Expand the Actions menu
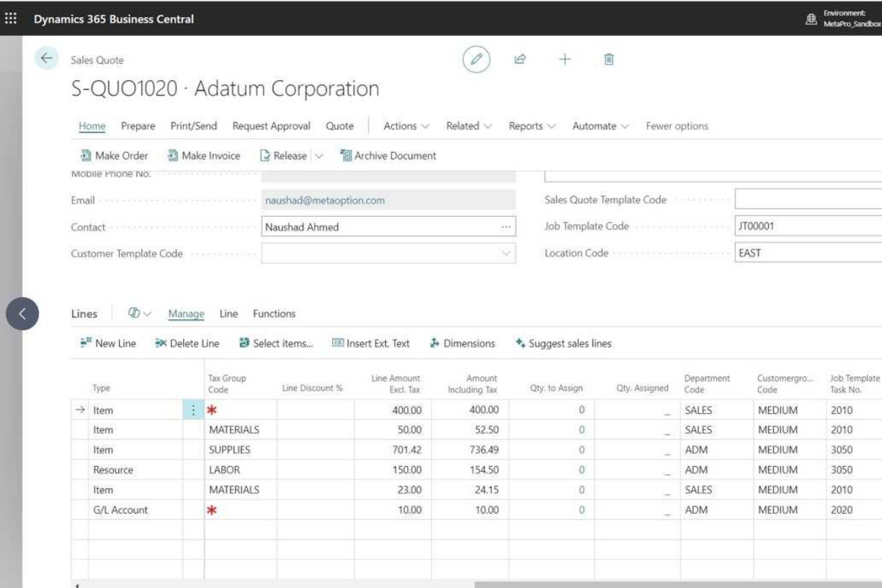Viewport: 882px width, 588px height. tap(406, 126)
